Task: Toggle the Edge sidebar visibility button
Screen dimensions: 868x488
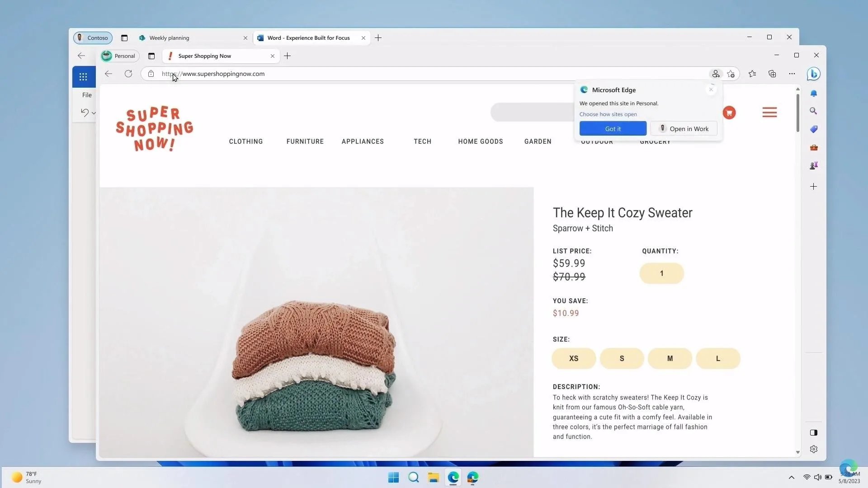Action: 813,432
